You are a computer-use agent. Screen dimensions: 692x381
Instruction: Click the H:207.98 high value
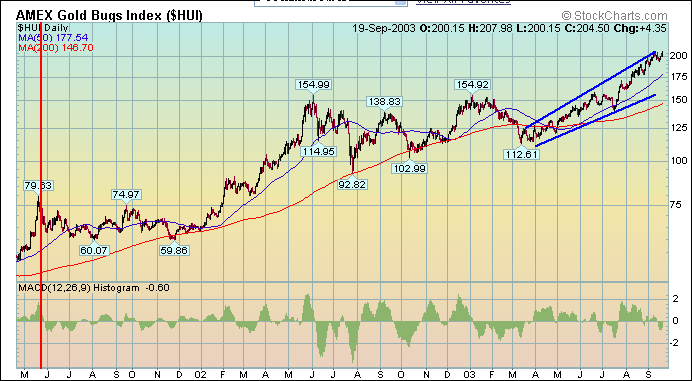coord(490,28)
